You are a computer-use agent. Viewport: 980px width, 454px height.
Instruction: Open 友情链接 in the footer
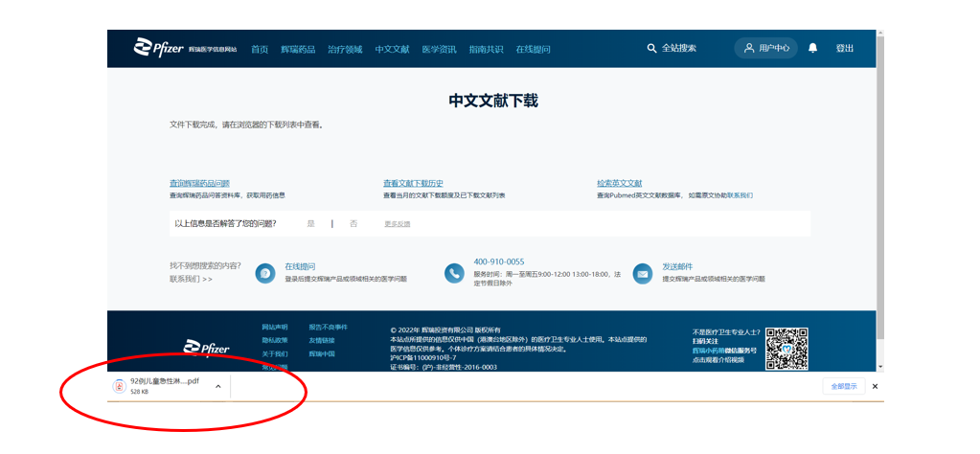(x=322, y=340)
